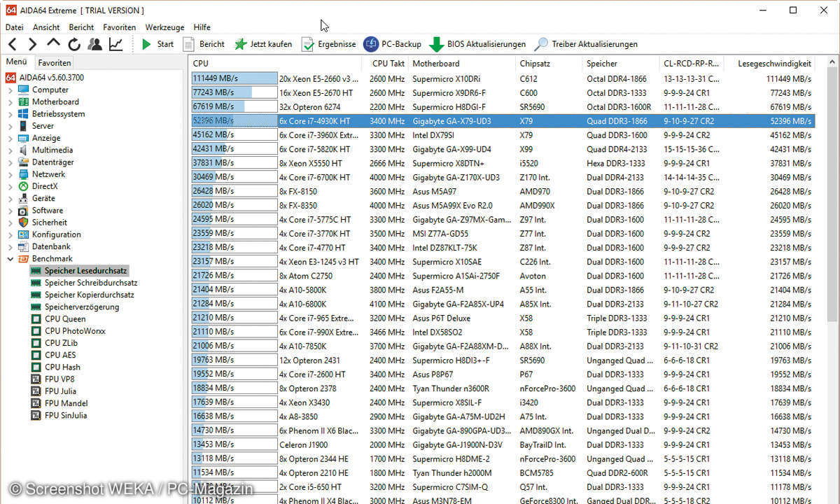This screenshot has width=840, height=504.
Task: Start the benchmark with Start
Action: click(x=157, y=44)
